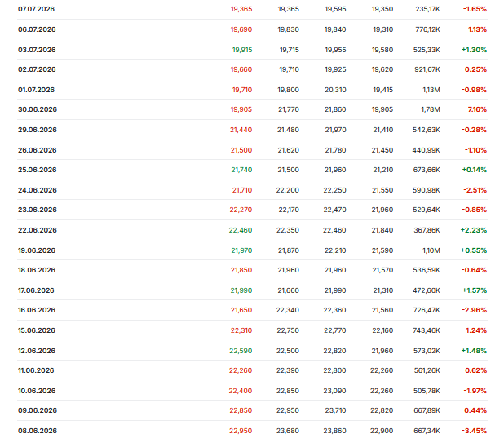Select the 11.06.2026 date cell
This screenshot has height=443, width=504.
pyautogui.click(x=36, y=370)
